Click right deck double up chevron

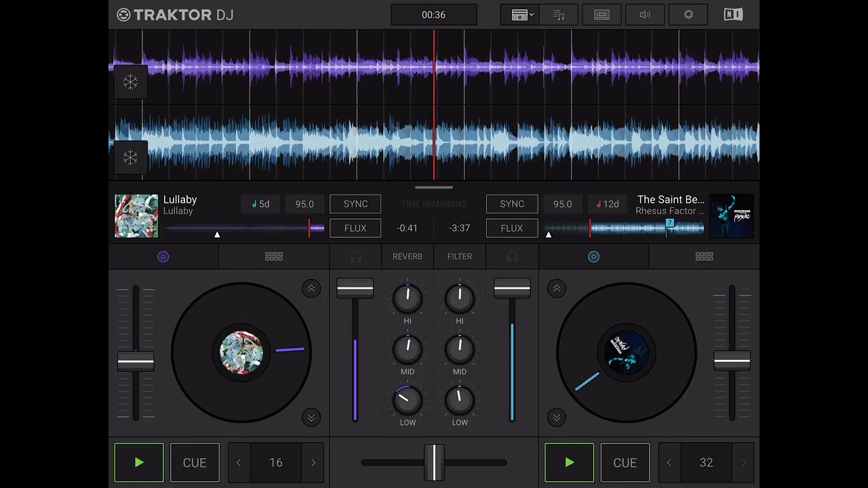557,289
